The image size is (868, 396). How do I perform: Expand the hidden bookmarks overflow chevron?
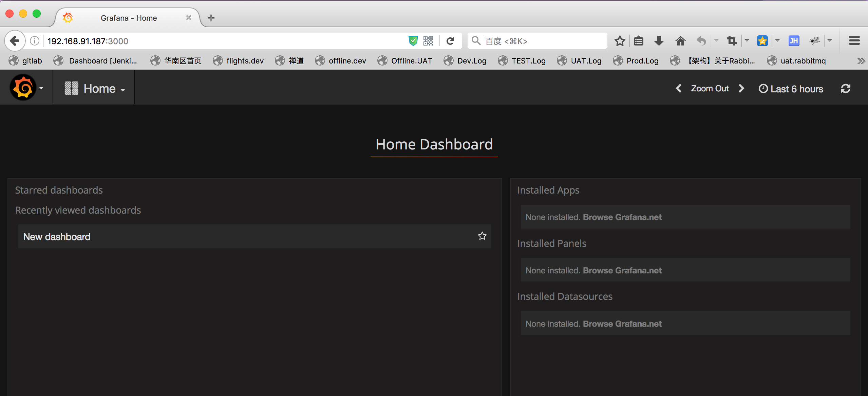(861, 61)
